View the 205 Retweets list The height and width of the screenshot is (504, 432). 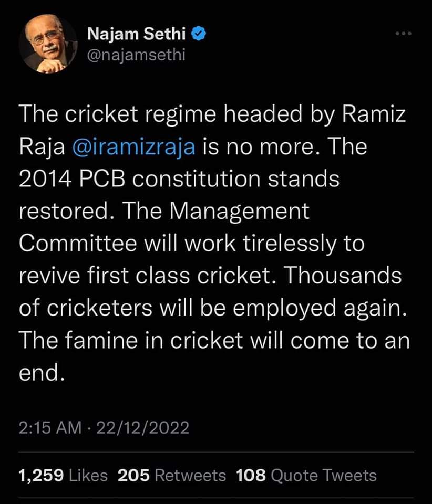coord(172,476)
